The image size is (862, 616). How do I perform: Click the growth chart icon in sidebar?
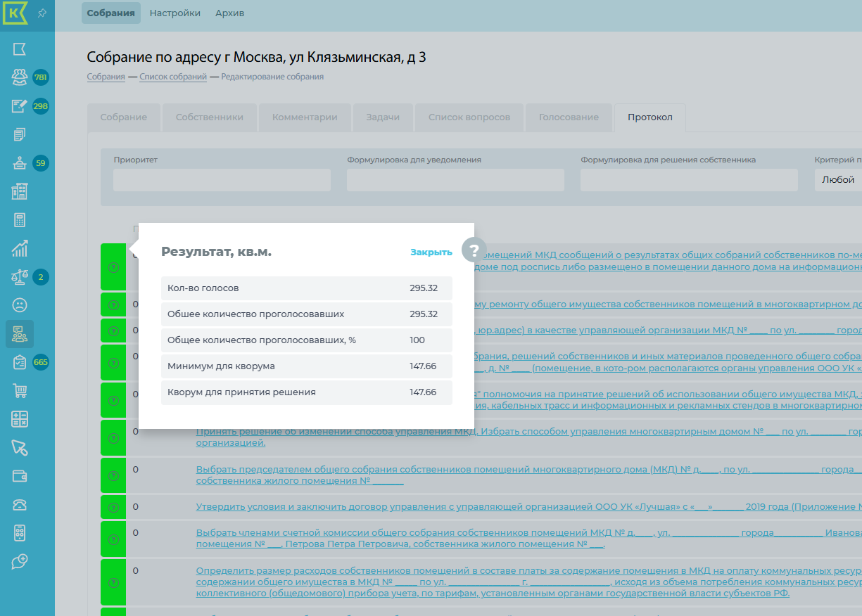[20, 248]
